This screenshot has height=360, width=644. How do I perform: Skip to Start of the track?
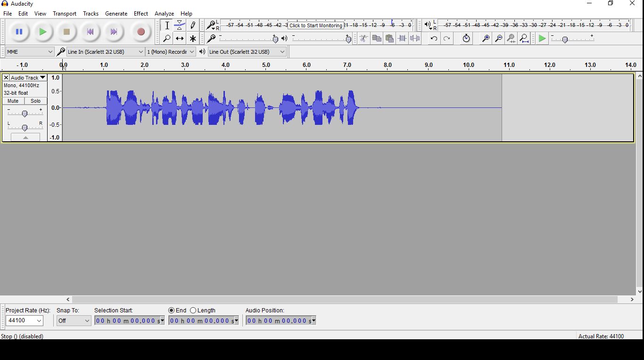click(x=90, y=32)
